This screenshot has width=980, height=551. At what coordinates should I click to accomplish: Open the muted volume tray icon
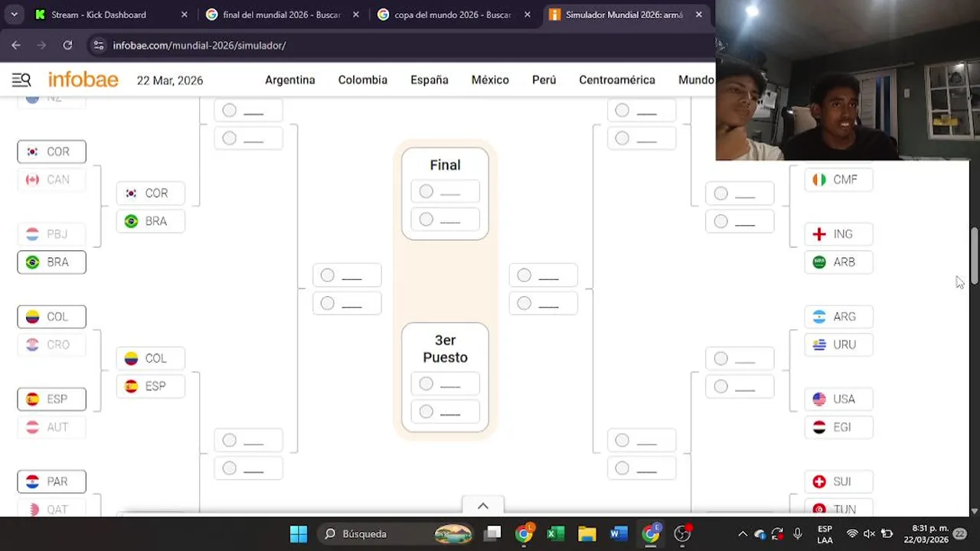[870, 534]
